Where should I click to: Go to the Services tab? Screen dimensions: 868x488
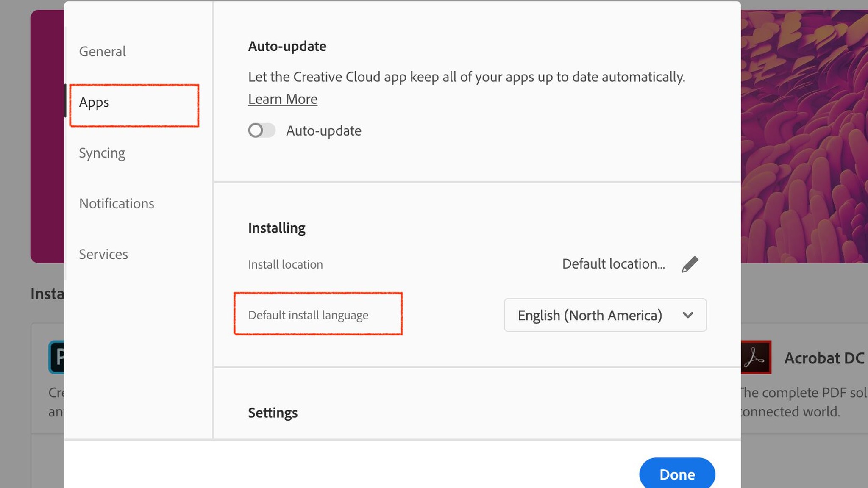click(x=103, y=255)
